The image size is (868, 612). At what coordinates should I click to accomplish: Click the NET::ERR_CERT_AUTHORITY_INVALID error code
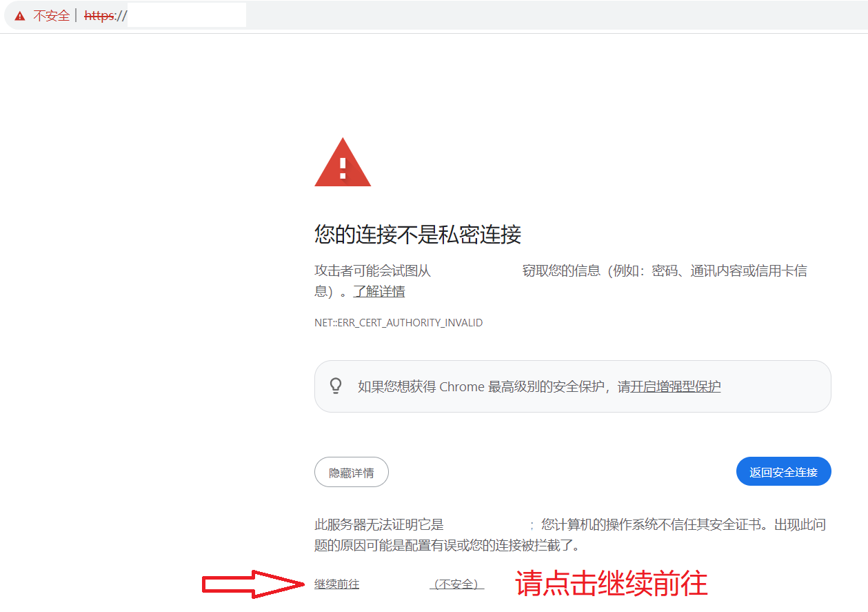[398, 322]
